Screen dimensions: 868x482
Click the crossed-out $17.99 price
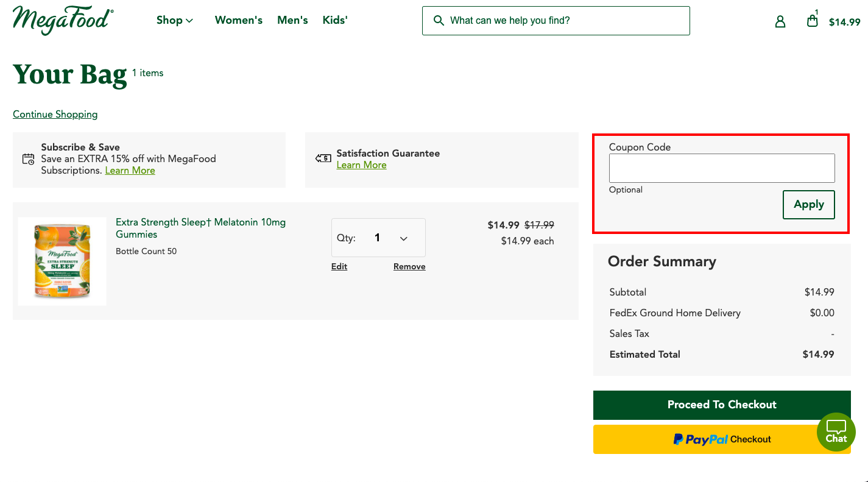pos(540,225)
